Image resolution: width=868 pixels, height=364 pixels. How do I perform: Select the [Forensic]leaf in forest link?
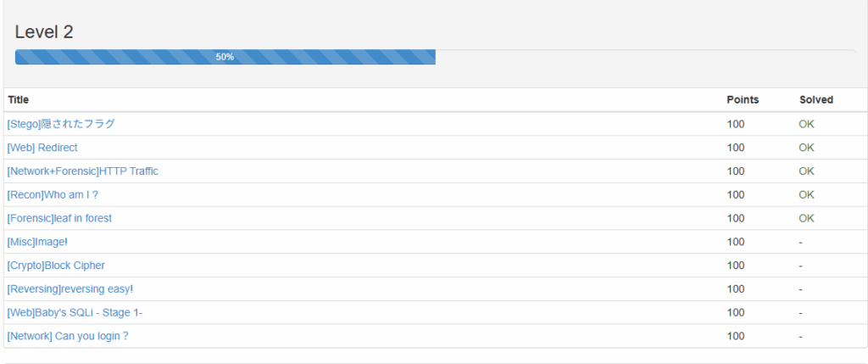[59, 218]
